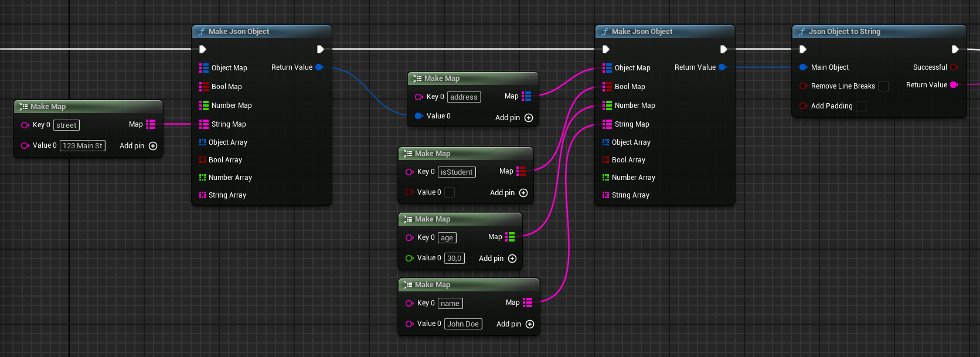This screenshot has height=357, width=980.
Task: Click Object Map pin wired from address map
Action: 607,68
